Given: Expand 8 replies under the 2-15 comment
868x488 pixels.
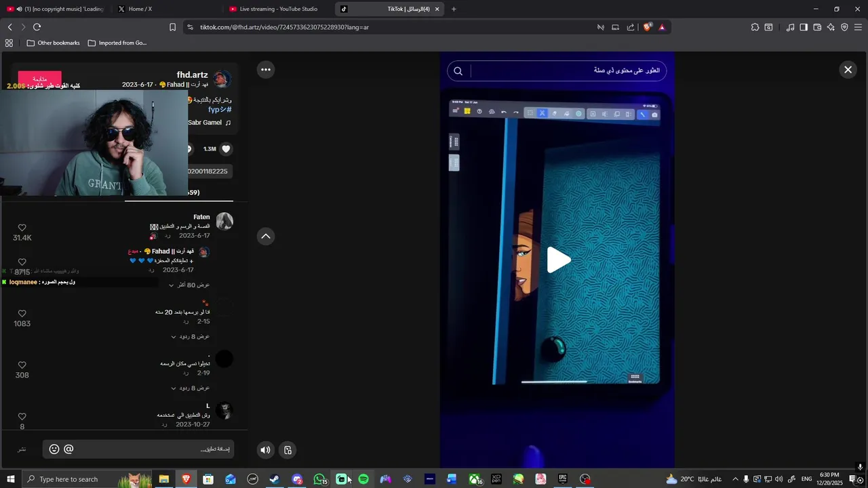Looking at the screenshot, I should click(190, 337).
